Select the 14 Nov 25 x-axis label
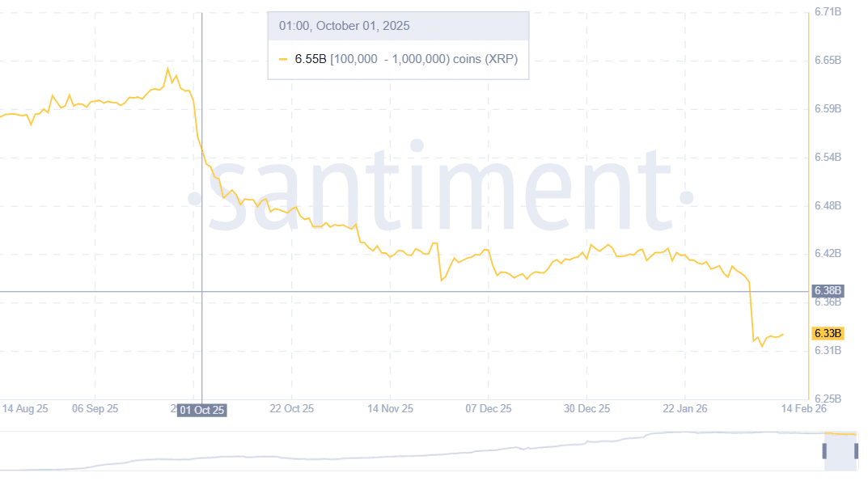 (x=390, y=409)
